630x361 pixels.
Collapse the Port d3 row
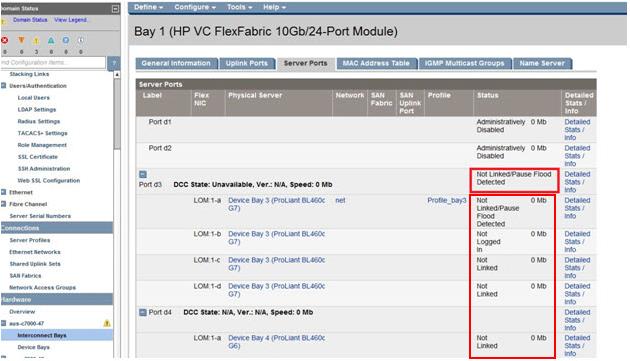[x=143, y=174]
